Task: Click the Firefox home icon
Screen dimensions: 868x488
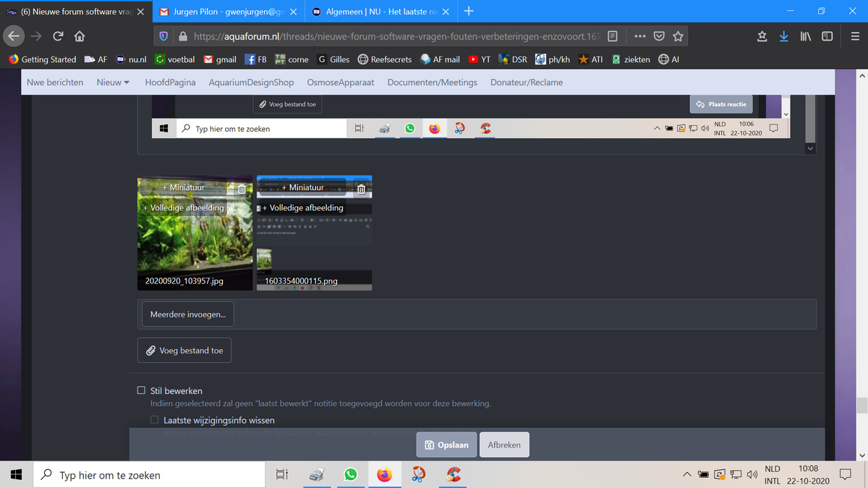Action: (80, 36)
